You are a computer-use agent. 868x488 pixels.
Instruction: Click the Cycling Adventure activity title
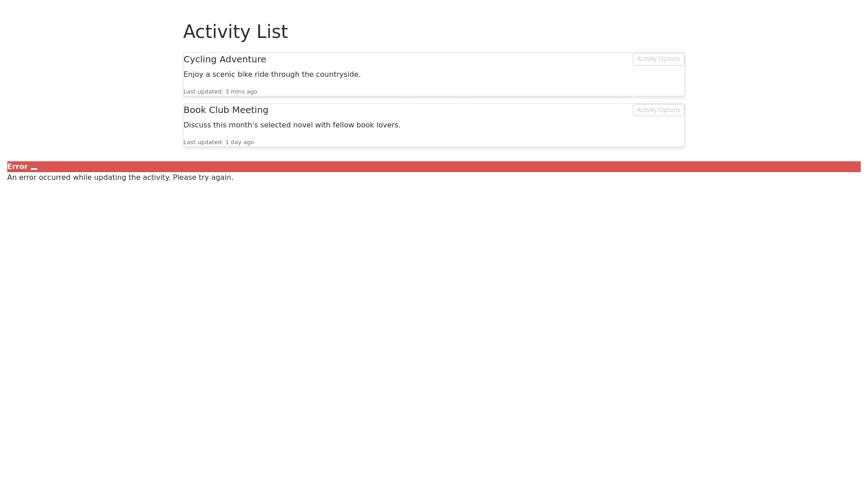click(x=225, y=60)
